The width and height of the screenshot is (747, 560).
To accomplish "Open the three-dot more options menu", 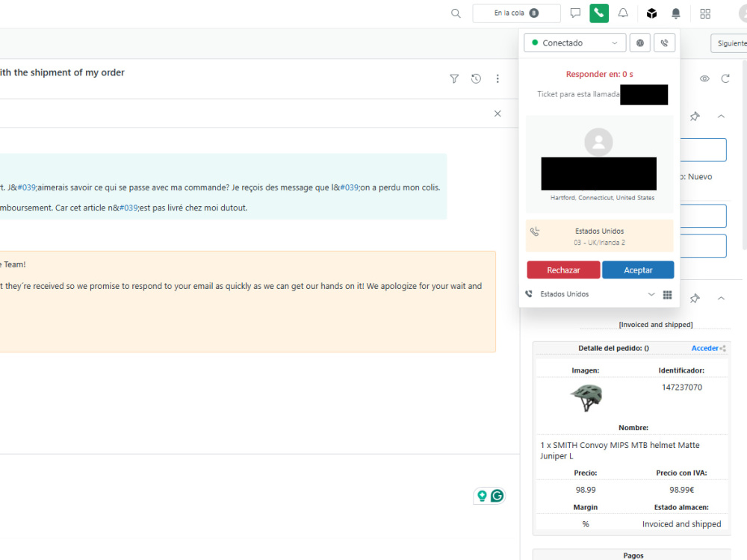I will click(498, 78).
